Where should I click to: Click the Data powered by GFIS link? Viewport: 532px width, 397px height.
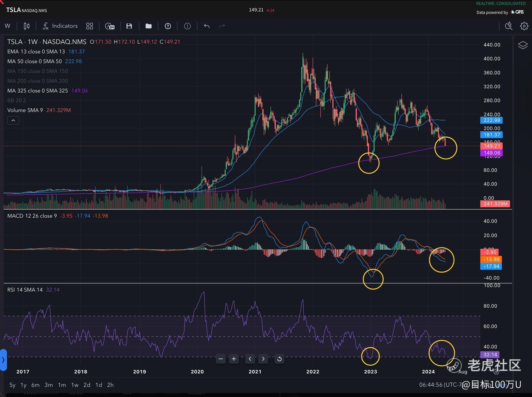click(500, 12)
